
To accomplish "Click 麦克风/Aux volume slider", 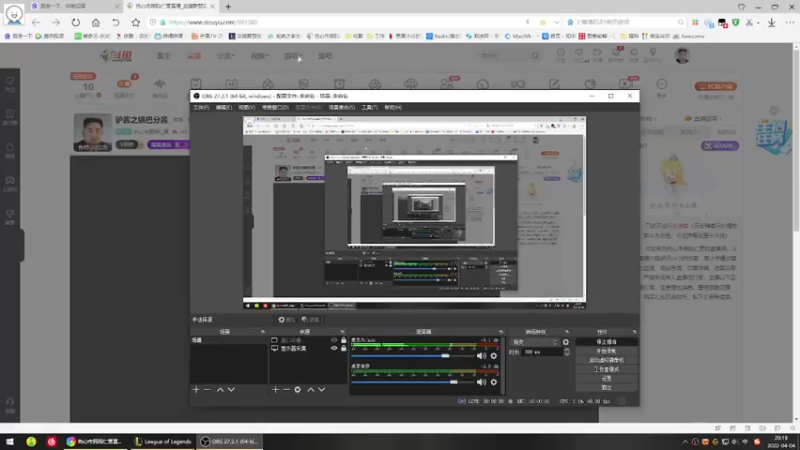I will [413, 356].
